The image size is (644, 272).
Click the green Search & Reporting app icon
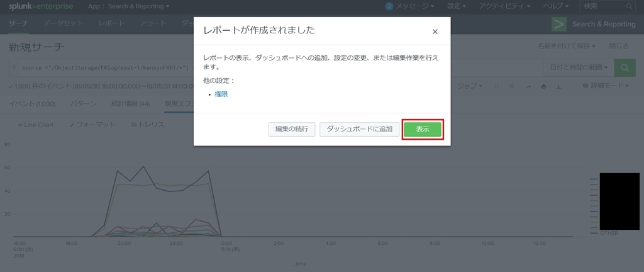tap(558, 24)
